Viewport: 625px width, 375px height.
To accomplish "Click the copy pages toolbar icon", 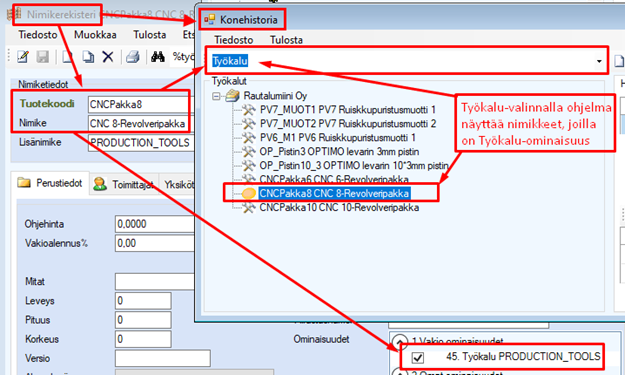I will tap(88, 57).
